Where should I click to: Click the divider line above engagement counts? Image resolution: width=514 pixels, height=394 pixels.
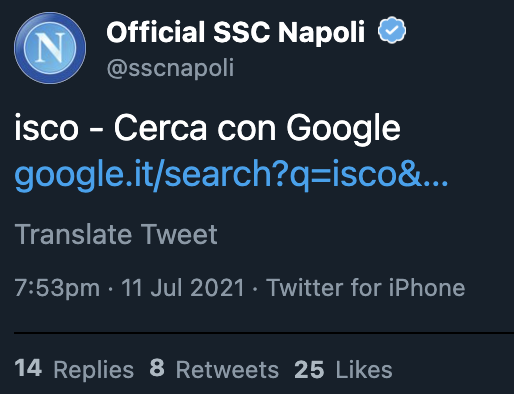264,333
